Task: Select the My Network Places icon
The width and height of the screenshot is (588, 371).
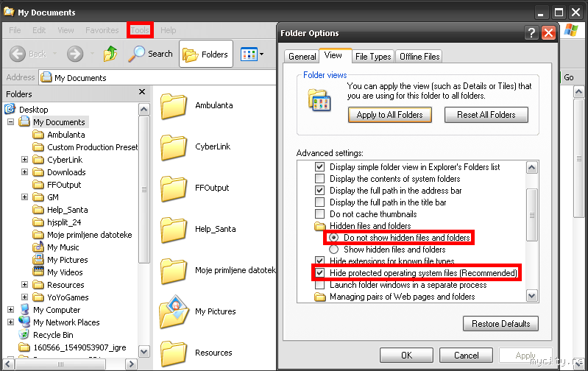Action: 24,322
